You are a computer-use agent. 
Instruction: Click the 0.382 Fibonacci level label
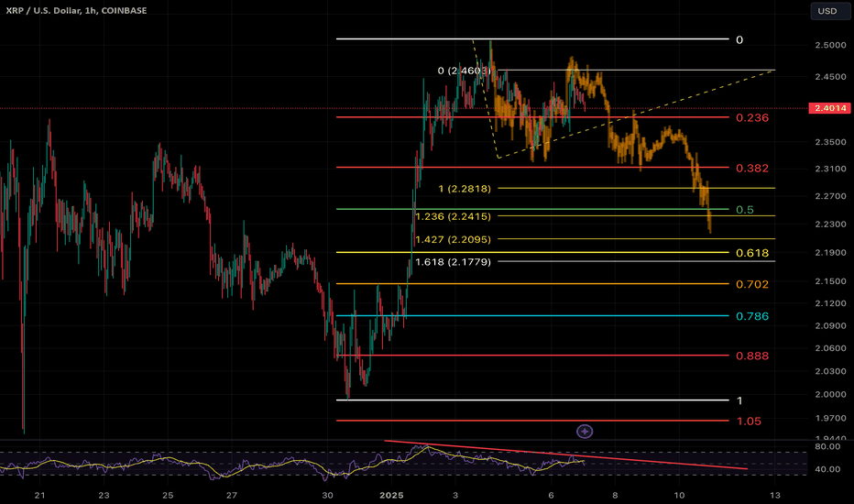point(752,169)
